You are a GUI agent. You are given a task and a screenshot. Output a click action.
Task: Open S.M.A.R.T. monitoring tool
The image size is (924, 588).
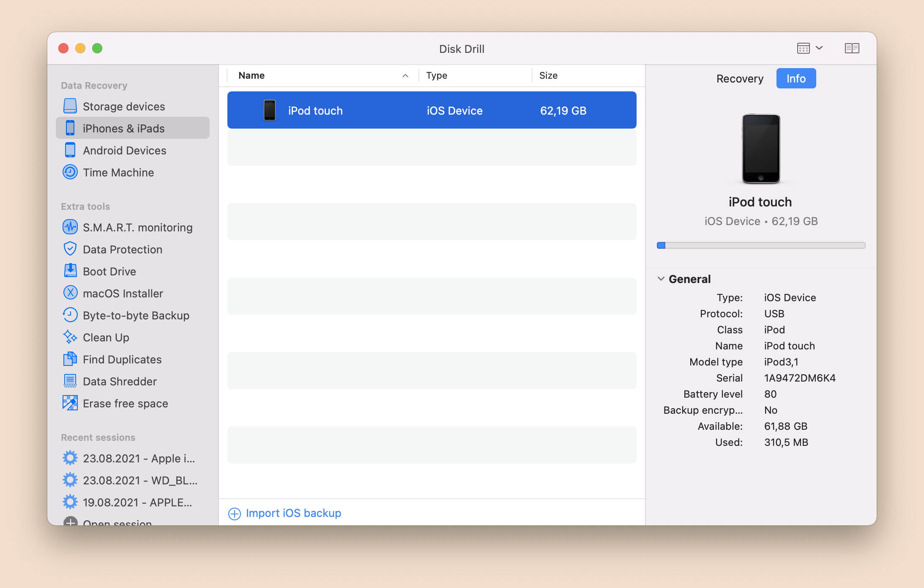(133, 227)
